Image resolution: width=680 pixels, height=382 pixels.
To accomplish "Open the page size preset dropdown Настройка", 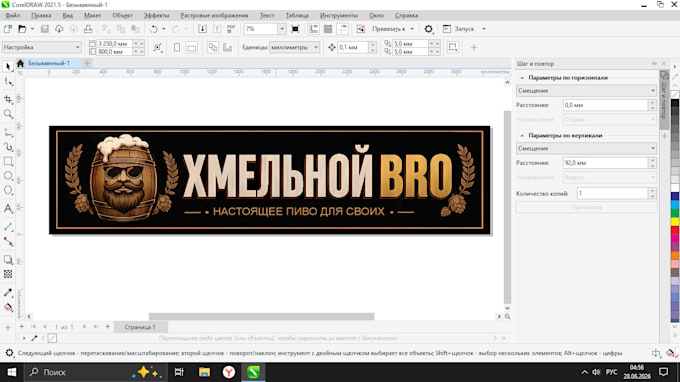I will 42,47.
